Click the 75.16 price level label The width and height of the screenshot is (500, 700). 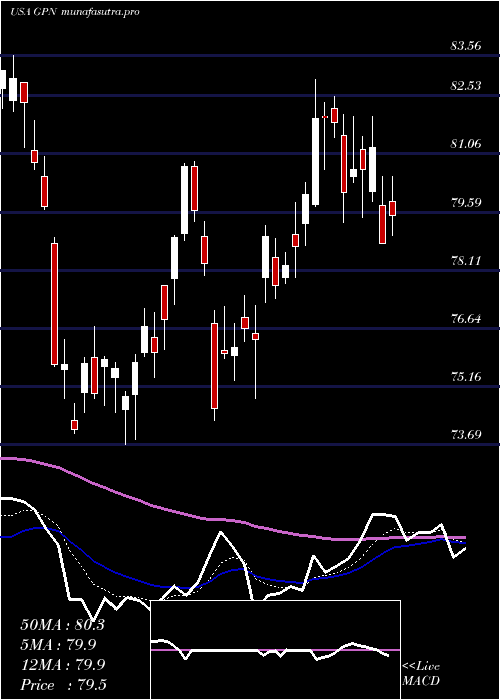click(467, 376)
